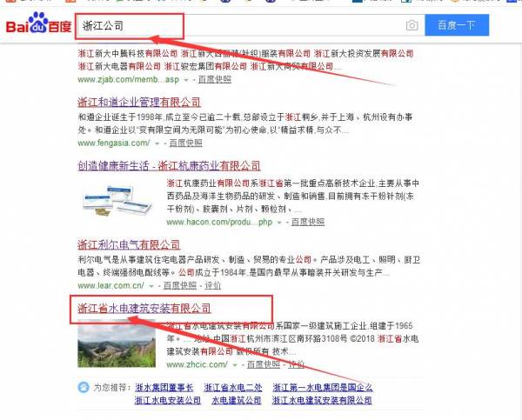Open 浙江利尔电气有限公司 result

tap(129, 245)
